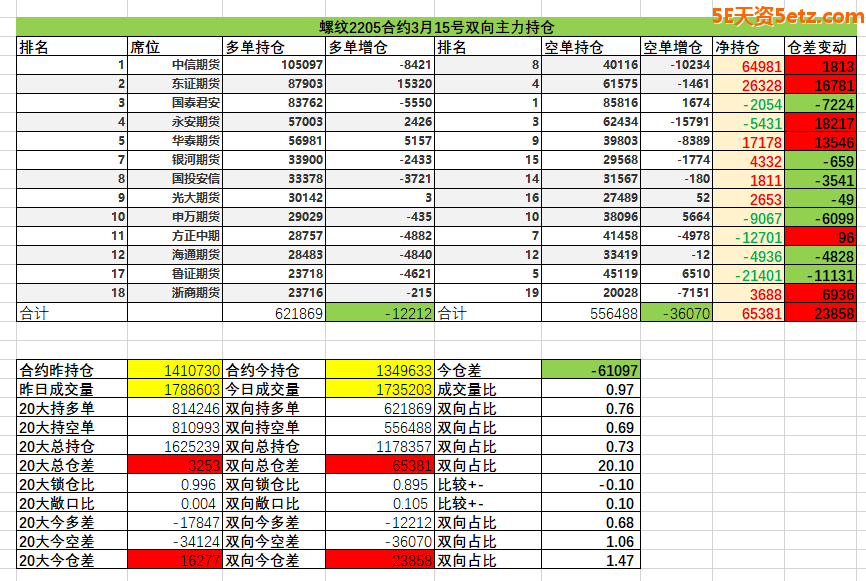Select the cell with value 105097
866x581 pixels.
274,65
